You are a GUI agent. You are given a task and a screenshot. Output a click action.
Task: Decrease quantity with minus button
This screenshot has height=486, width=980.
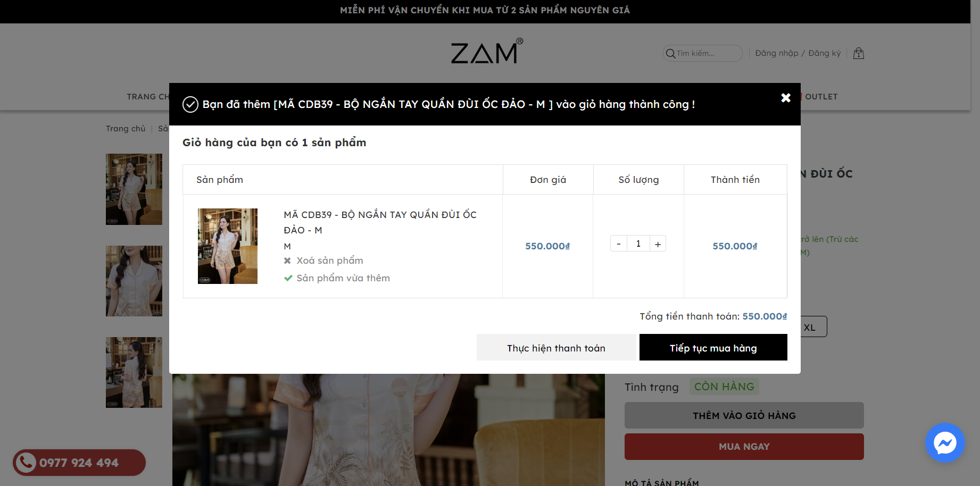click(619, 244)
